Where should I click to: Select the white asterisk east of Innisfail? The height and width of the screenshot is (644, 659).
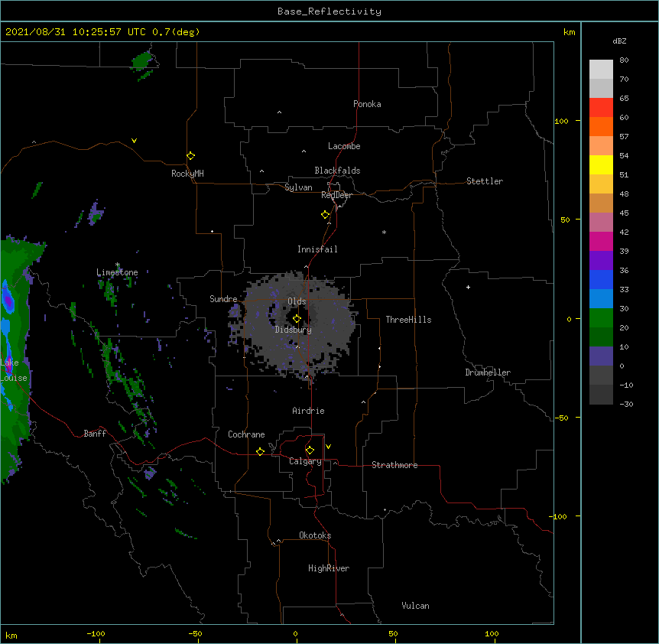[x=384, y=232]
